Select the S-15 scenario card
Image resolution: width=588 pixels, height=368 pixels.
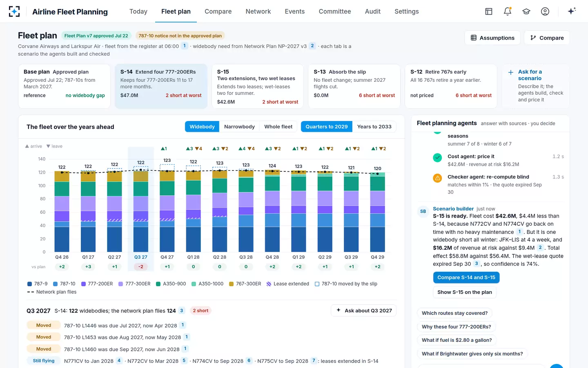coord(258,86)
